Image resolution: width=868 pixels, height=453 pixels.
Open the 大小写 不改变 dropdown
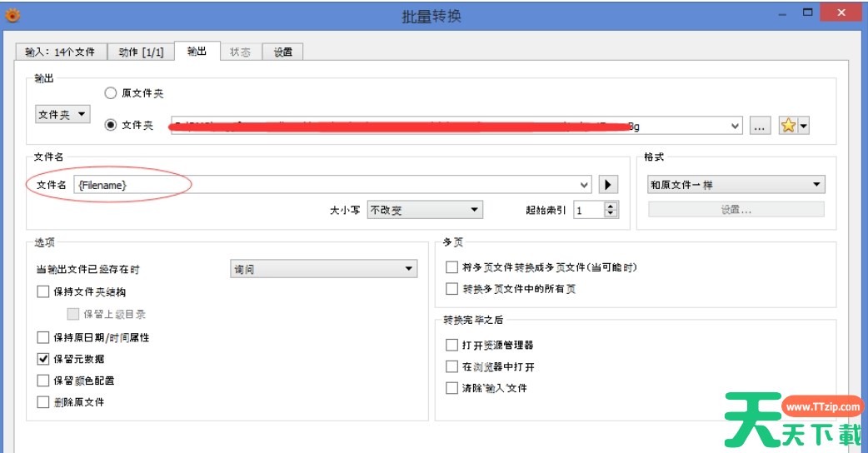[425, 210]
